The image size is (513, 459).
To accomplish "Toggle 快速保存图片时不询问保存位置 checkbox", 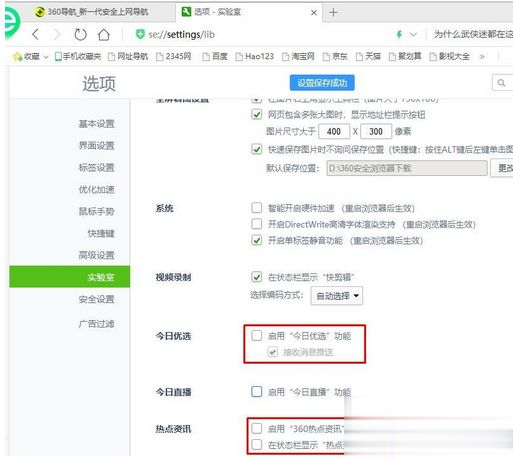I will 256,149.
